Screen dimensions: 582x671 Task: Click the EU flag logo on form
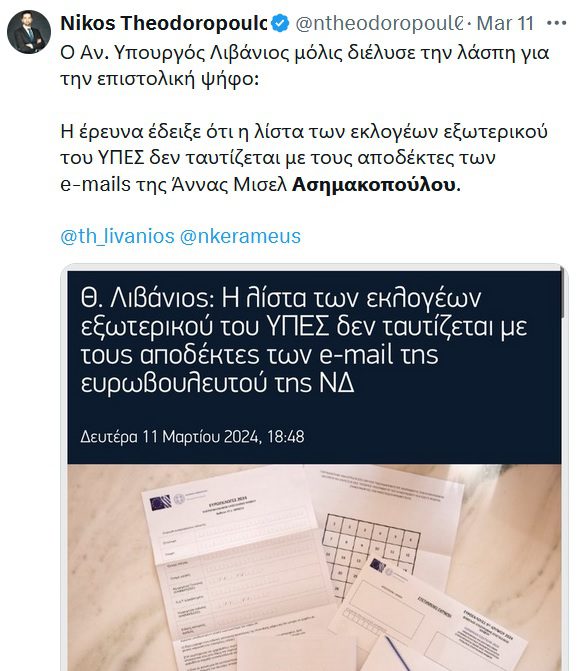160,503
